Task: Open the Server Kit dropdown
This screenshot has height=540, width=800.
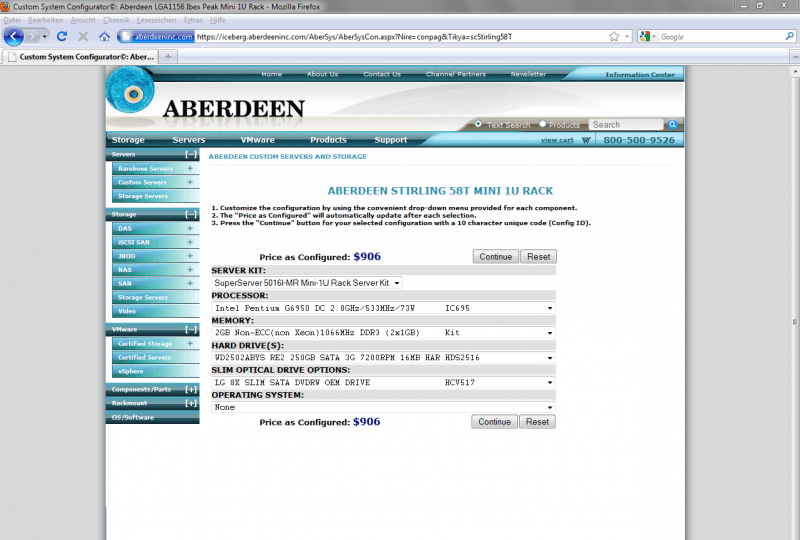Action: [x=306, y=283]
